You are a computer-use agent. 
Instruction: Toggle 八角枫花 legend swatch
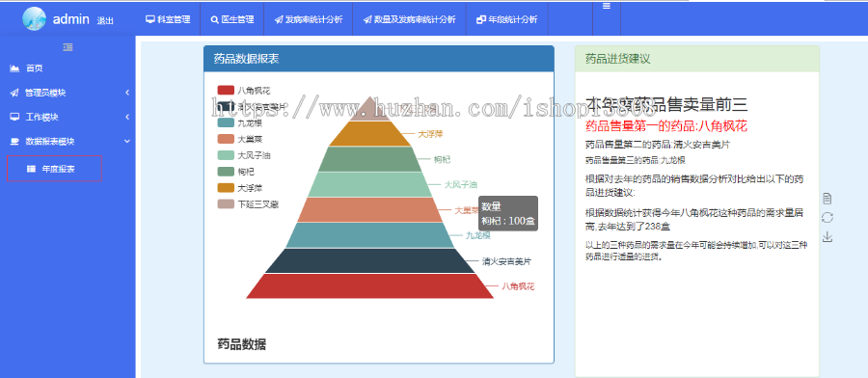(x=226, y=90)
